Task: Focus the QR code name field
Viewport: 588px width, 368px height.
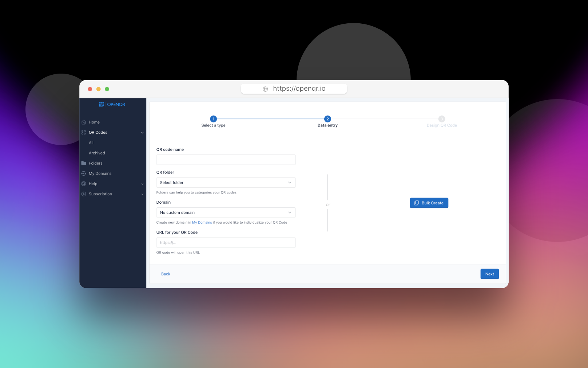Action: click(x=226, y=160)
